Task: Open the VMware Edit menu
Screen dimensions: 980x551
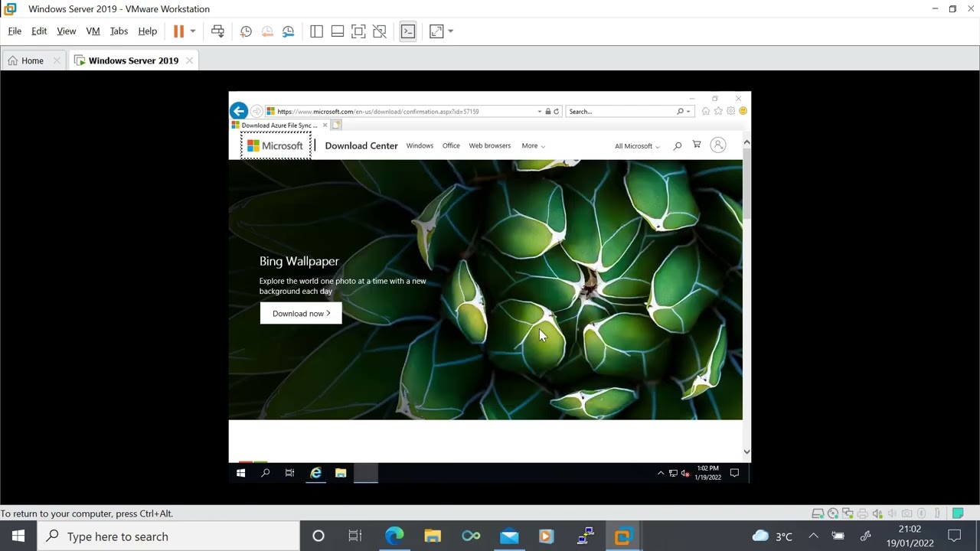Action: pos(39,31)
